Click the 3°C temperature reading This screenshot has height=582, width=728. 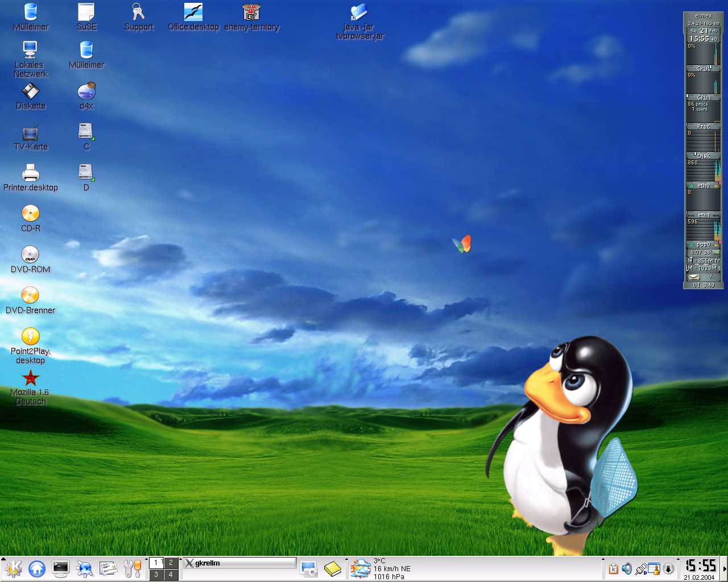click(379, 561)
